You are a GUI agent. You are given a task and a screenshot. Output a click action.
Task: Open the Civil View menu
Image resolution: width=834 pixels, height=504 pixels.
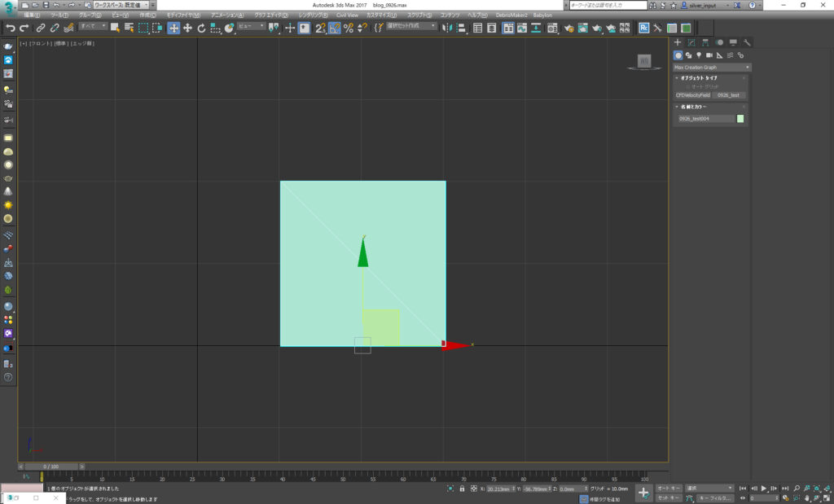[x=347, y=15]
